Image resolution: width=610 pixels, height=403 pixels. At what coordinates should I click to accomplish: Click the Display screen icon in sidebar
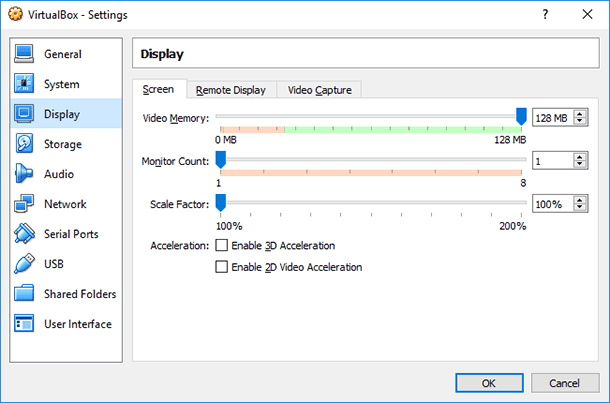[x=24, y=114]
